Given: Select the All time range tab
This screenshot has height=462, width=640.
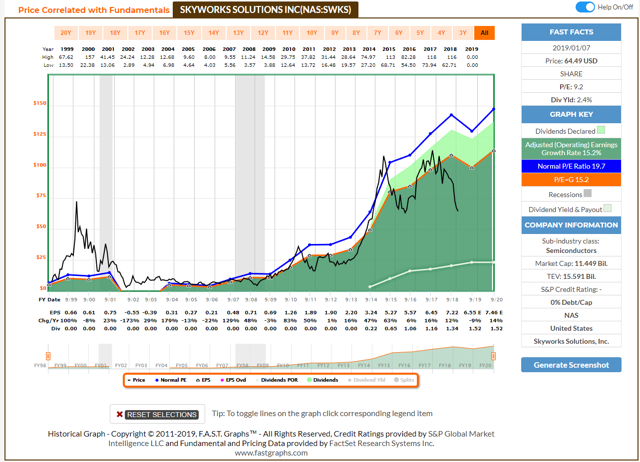Looking at the screenshot, I should [x=484, y=33].
